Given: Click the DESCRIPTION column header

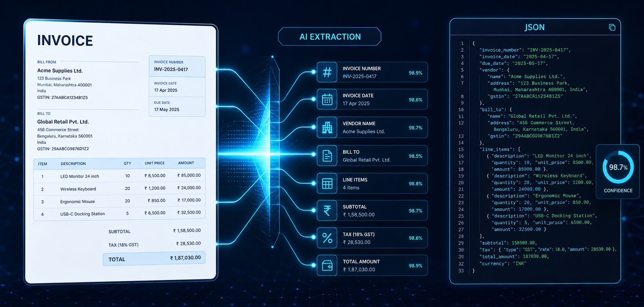Looking at the screenshot, I should 73,164.
